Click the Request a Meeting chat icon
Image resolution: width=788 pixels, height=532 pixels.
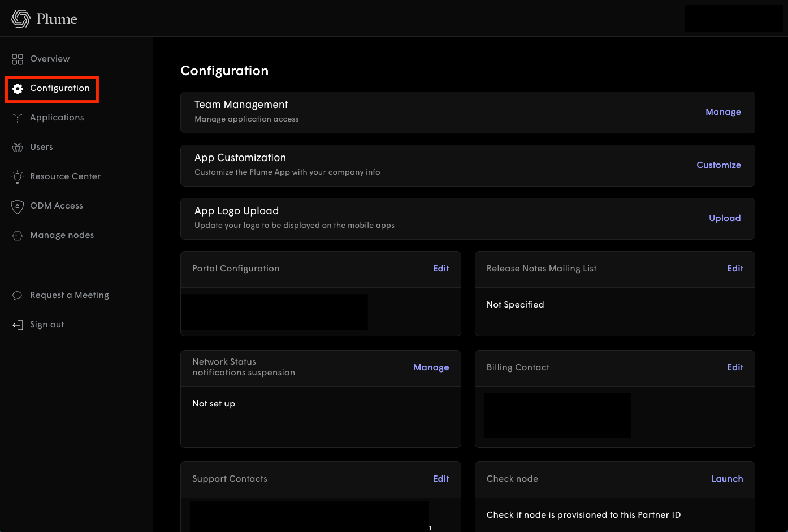18,295
